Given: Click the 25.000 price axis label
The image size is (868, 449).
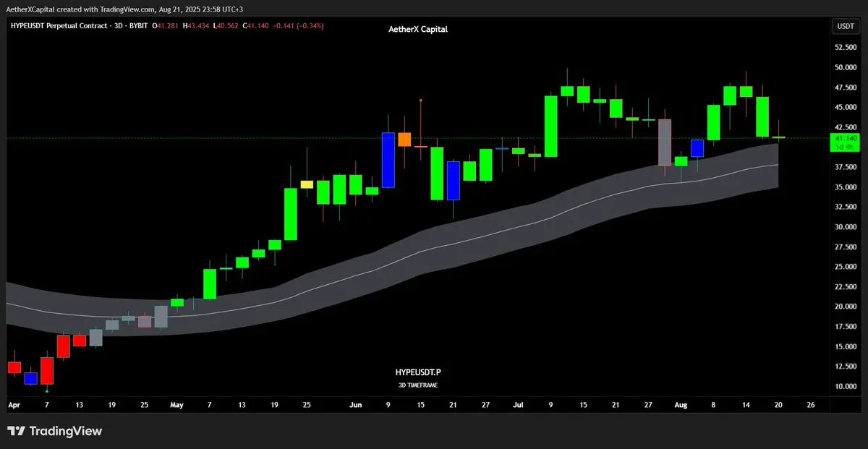Looking at the screenshot, I should (x=846, y=267).
